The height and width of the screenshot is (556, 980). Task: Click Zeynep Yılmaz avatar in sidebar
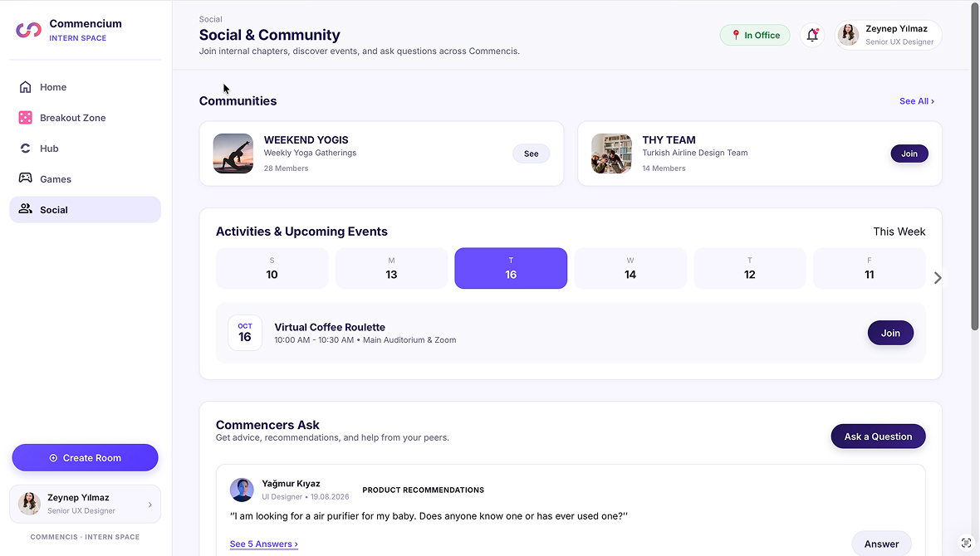point(29,504)
